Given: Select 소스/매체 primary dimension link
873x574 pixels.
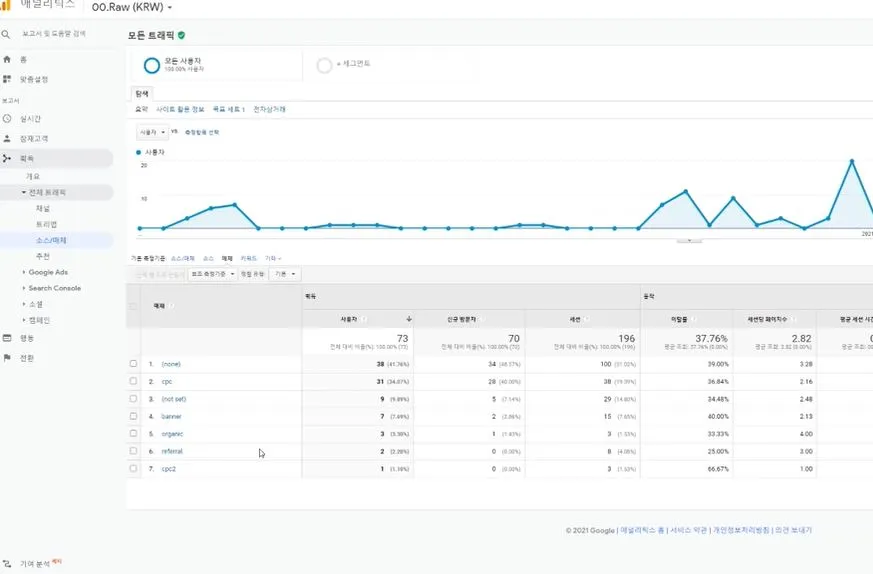Looking at the screenshot, I should click(x=183, y=258).
